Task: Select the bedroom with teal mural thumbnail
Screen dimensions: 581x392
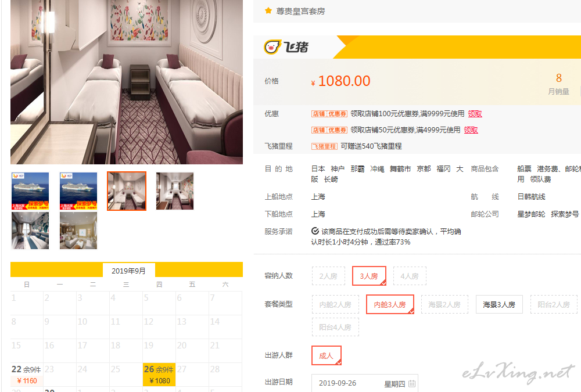Action: click(x=30, y=231)
